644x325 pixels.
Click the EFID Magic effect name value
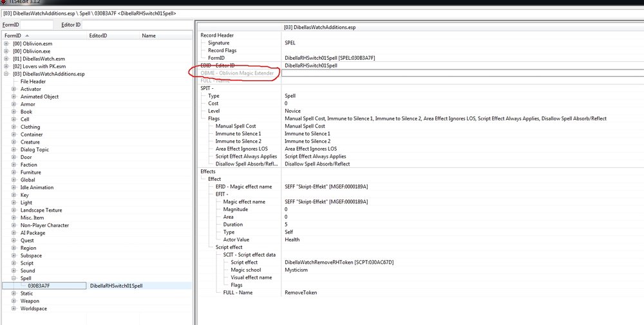(x=326, y=187)
